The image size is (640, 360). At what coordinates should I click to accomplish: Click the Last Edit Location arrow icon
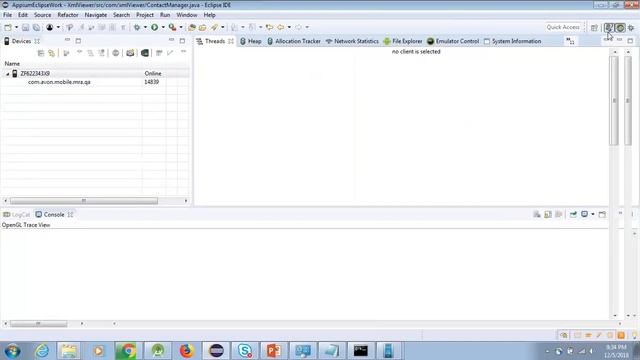[x=269, y=27]
